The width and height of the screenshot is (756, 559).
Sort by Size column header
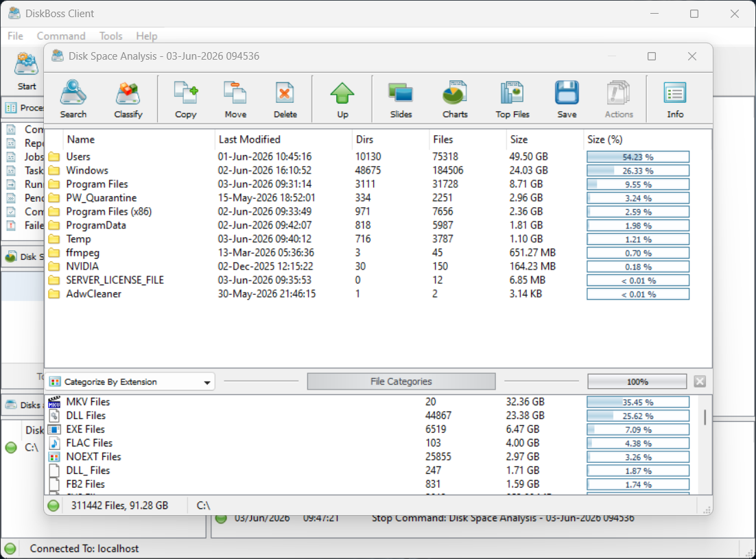(x=545, y=140)
